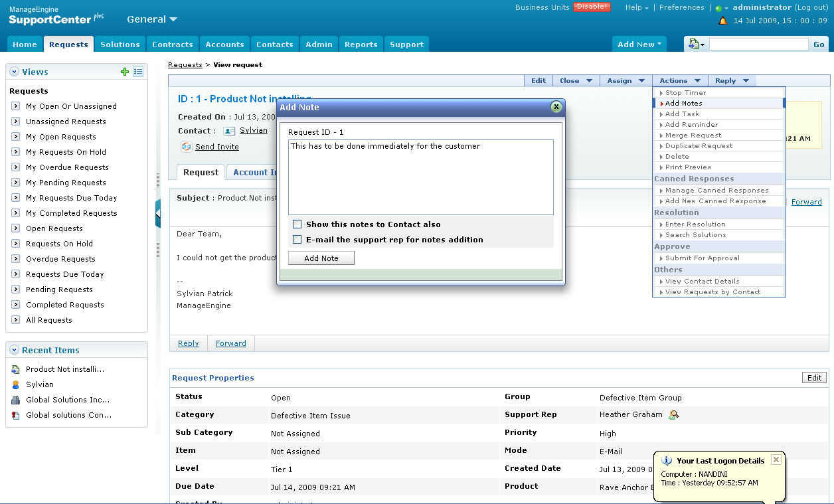This screenshot has width=834, height=504.
Task: Check E-mail the support rep for notes addition
Action: [x=297, y=240]
